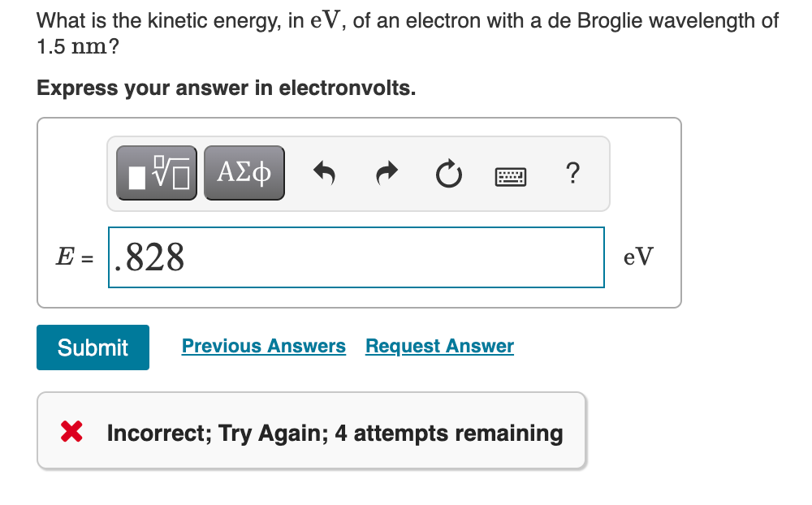Open the Greek symbols ΑΣφ menu
This screenshot has height=505, width=812.
(x=244, y=172)
